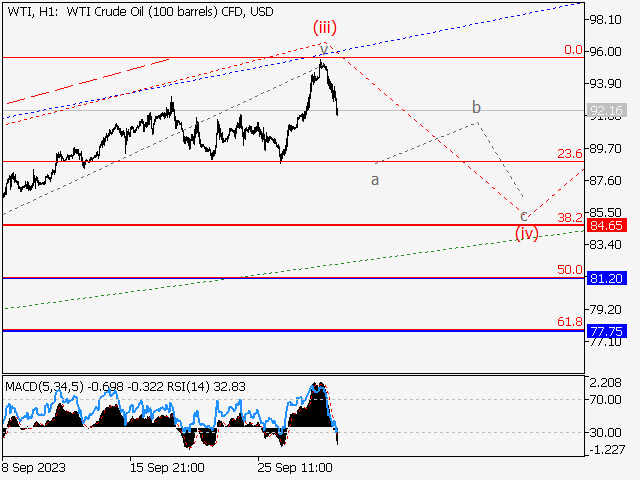Image resolution: width=640 pixels, height=480 pixels.
Task: Click the blue price tag 77.75
Action: click(607, 331)
